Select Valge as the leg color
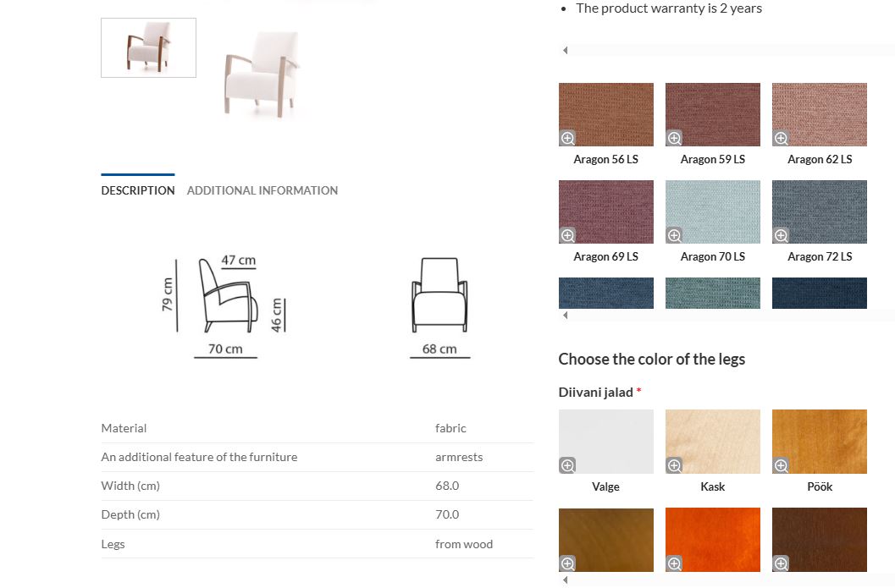This screenshot has width=895, height=588. 606,440
